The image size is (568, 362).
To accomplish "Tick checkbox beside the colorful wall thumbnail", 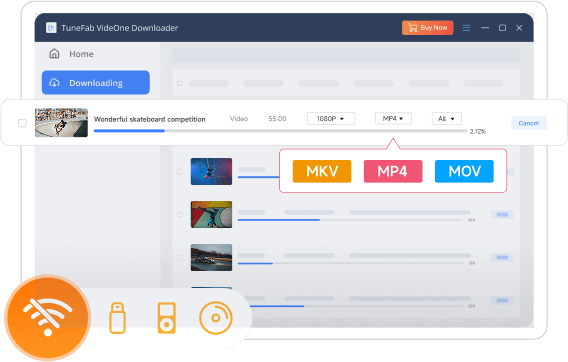I will click(x=179, y=215).
